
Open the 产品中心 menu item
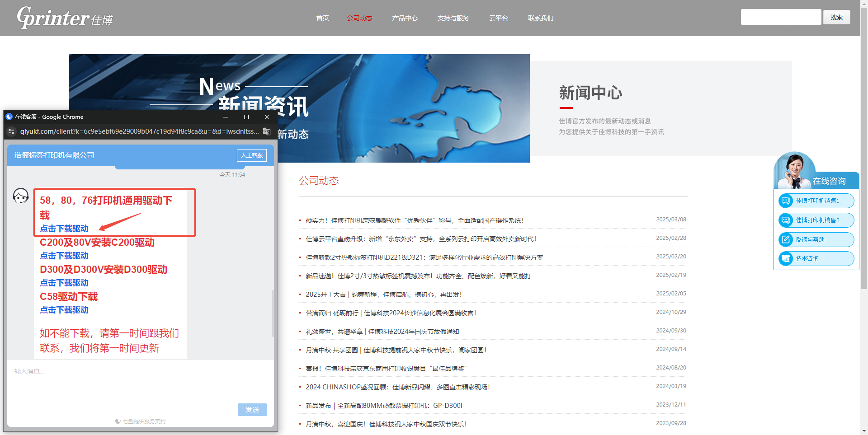click(405, 18)
